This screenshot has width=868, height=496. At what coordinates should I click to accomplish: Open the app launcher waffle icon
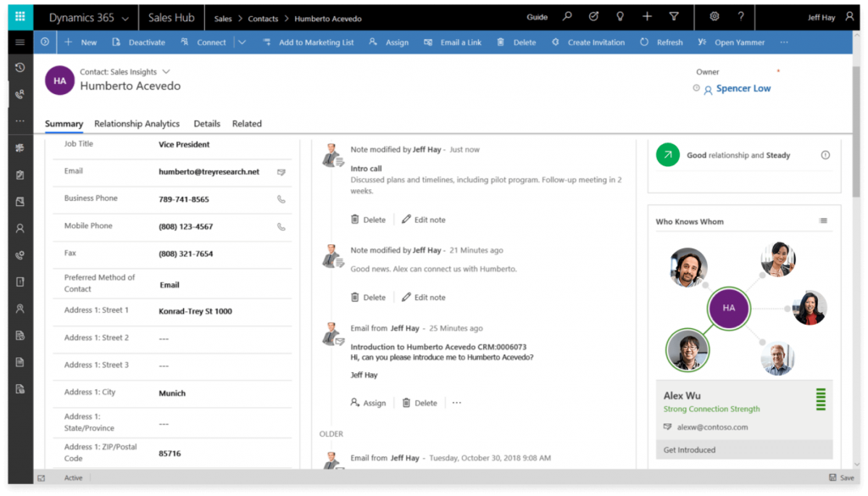coord(20,17)
